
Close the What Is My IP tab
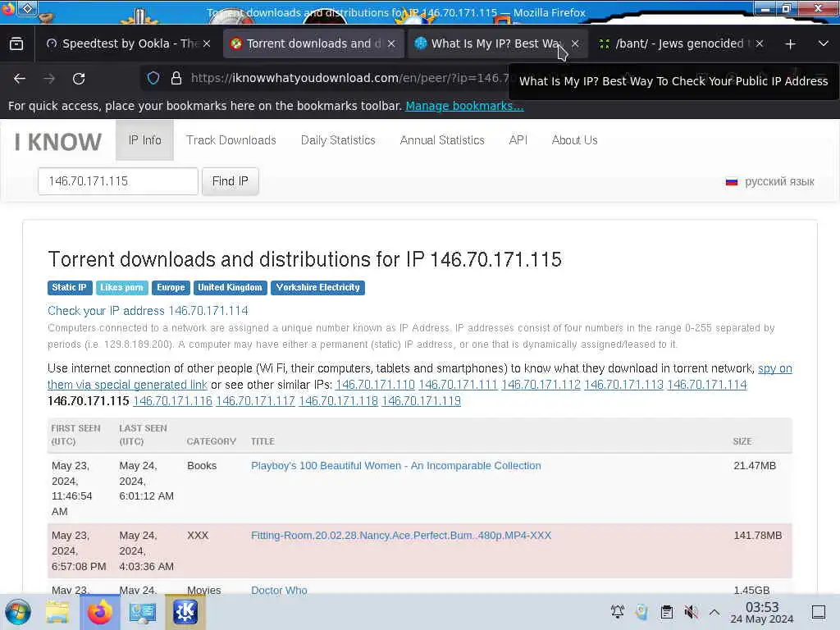[x=575, y=43]
